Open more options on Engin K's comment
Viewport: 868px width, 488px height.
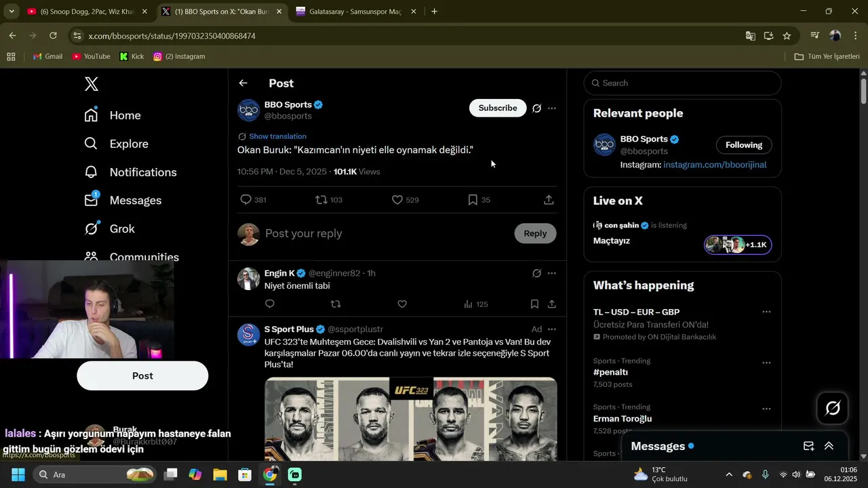click(552, 273)
